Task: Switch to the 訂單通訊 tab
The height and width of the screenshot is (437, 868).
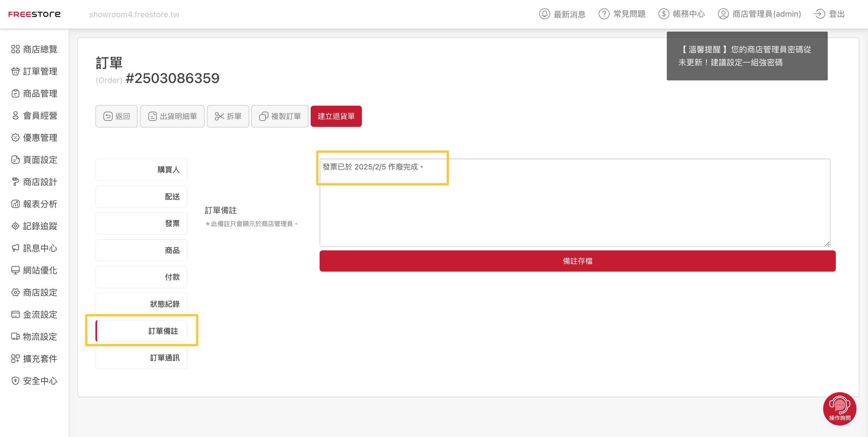Action: (x=141, y=358)
